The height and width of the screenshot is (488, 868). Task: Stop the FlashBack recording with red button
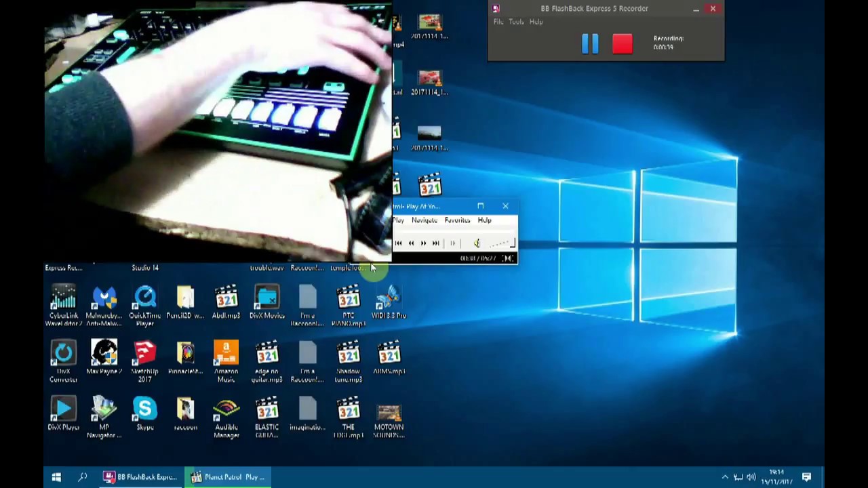pos(622,43)
